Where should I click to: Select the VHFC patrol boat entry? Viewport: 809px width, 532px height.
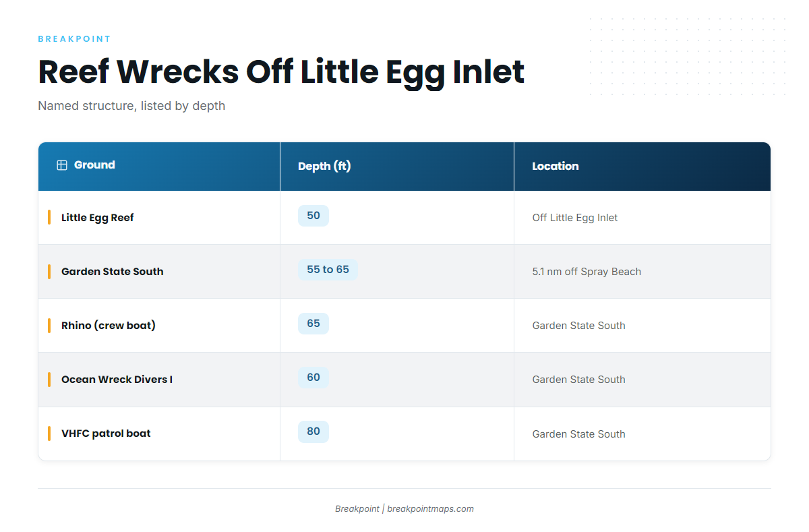(x=106, y=434)
